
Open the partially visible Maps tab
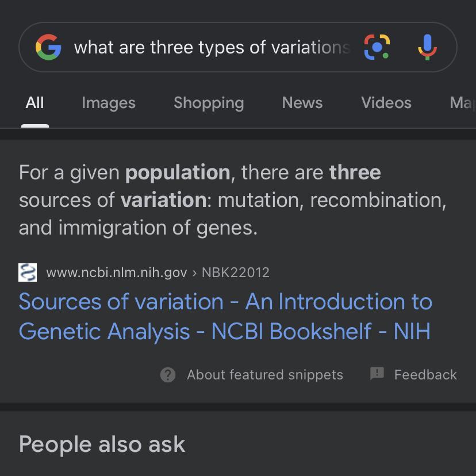coord(462,103)
